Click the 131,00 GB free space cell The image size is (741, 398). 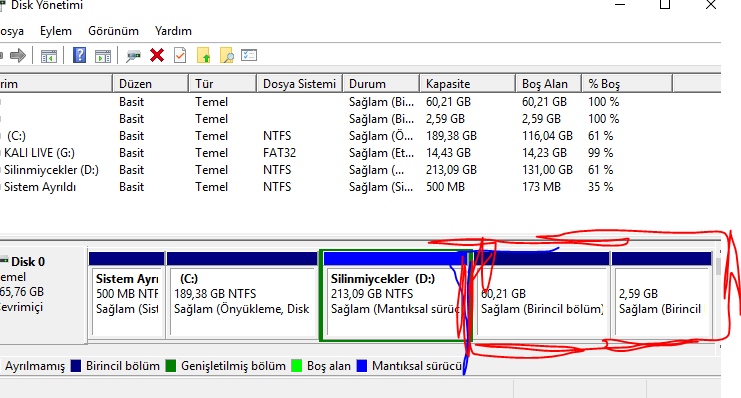click(547, 170)
